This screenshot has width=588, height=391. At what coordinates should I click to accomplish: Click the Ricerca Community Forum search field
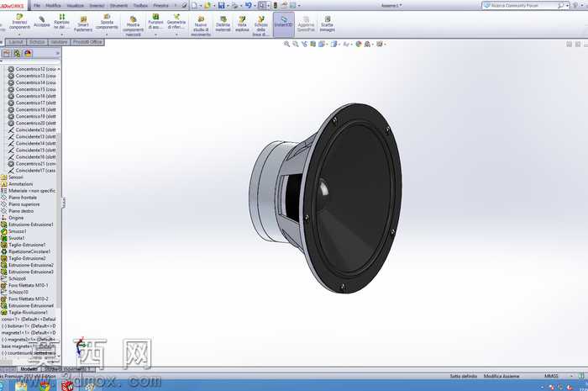pyautogui.click(x=524, y=6)
